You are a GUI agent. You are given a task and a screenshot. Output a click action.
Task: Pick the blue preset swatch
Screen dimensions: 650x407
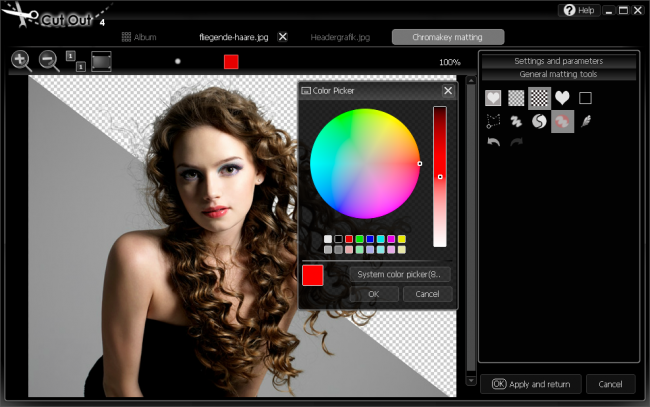[x=370, y=239]
